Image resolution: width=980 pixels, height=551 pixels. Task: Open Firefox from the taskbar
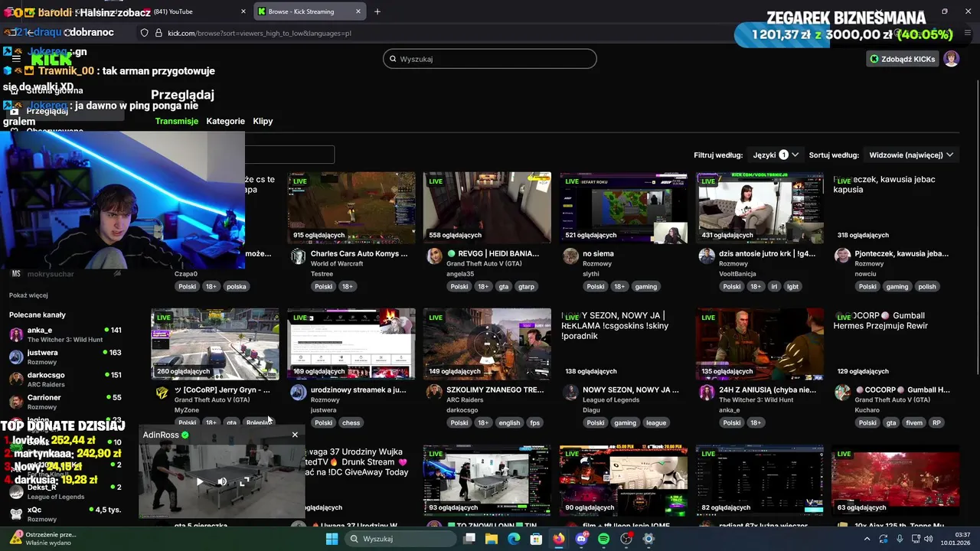(558, 539)
